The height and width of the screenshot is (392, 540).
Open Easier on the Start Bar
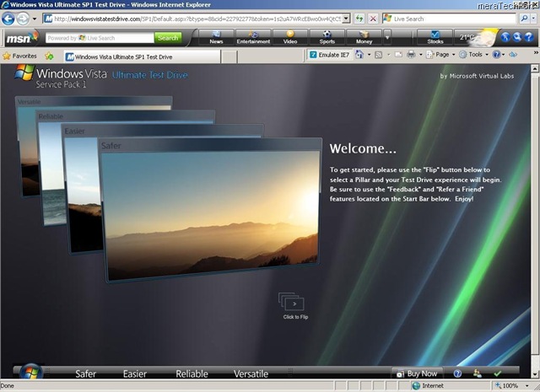pos(135,373)
